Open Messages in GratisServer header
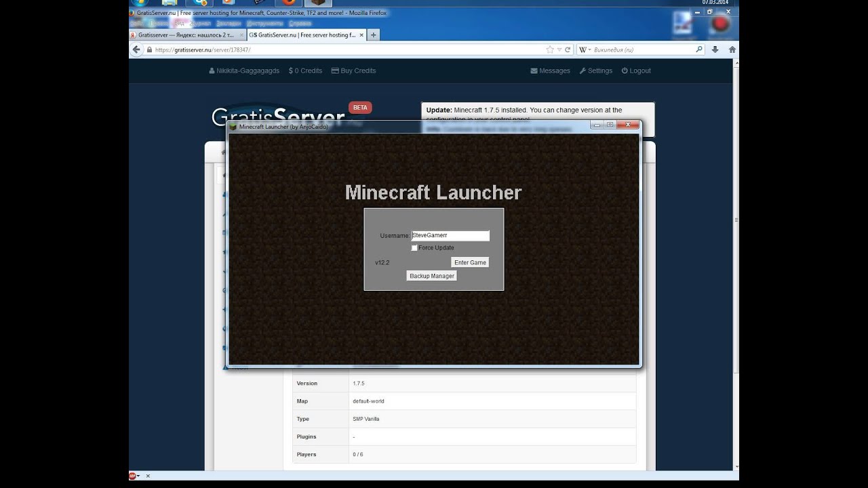The height and width of the screenshot is (488, 868). [550, 70]
